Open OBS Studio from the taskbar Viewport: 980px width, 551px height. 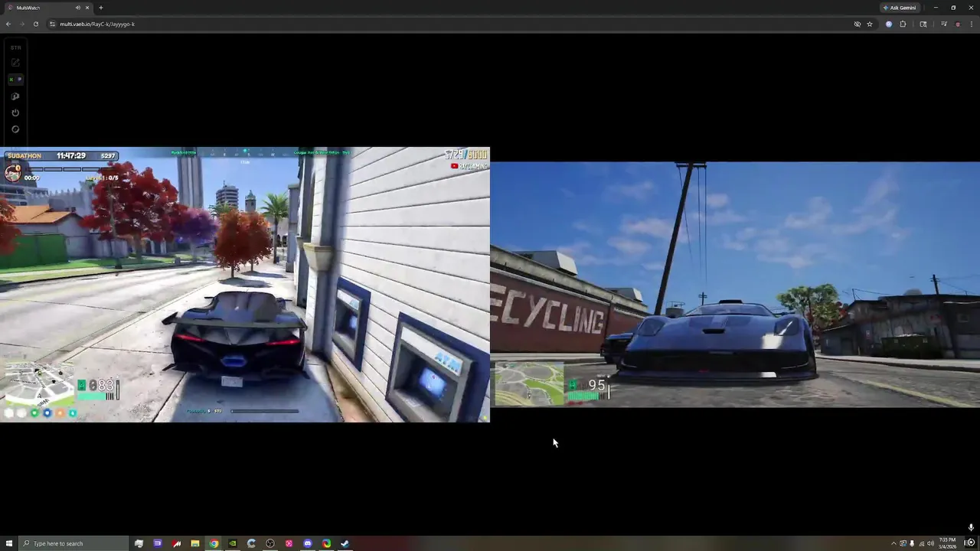click(x=270, y=543)
